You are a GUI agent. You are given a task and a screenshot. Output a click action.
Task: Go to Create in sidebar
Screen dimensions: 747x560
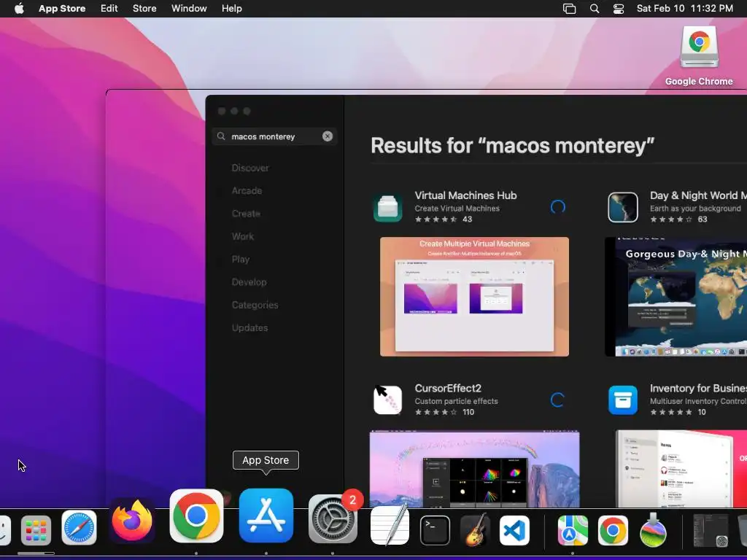pyautogui.click(x=246, y=214)
